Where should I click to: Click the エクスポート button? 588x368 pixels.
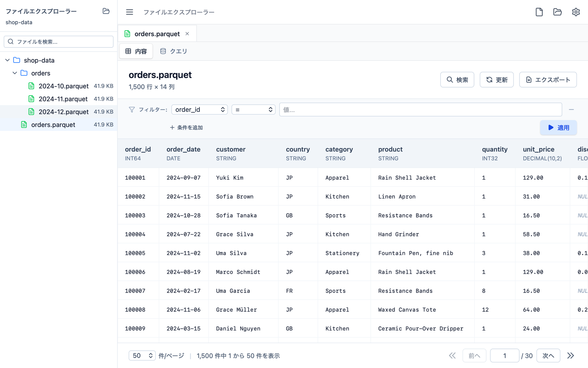[548, 80]
